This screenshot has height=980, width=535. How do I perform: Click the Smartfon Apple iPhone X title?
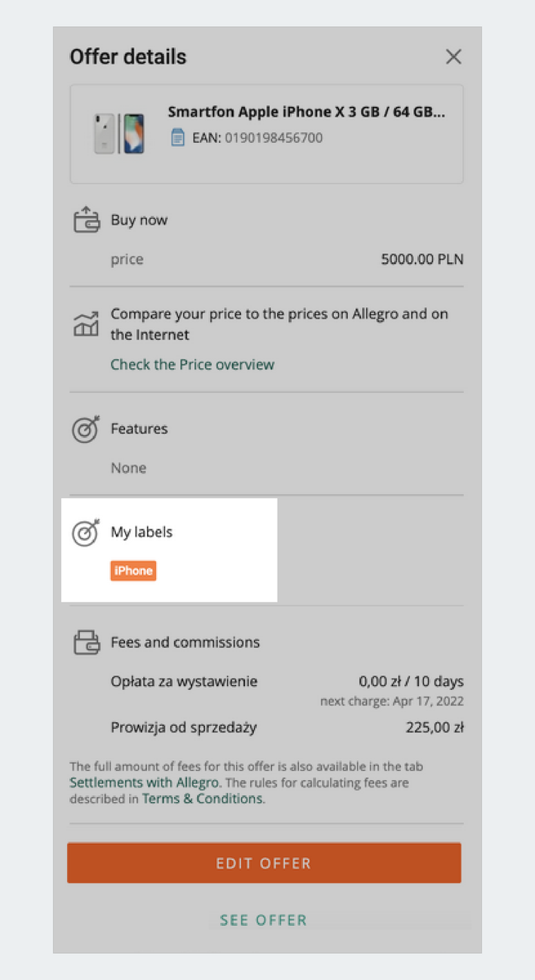306,112
